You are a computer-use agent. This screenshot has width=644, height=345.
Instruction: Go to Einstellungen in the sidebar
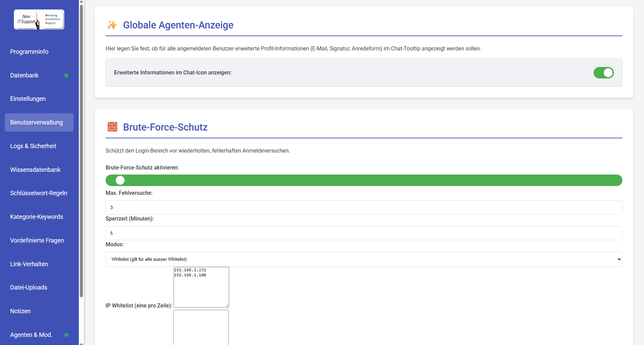point(28,99)
